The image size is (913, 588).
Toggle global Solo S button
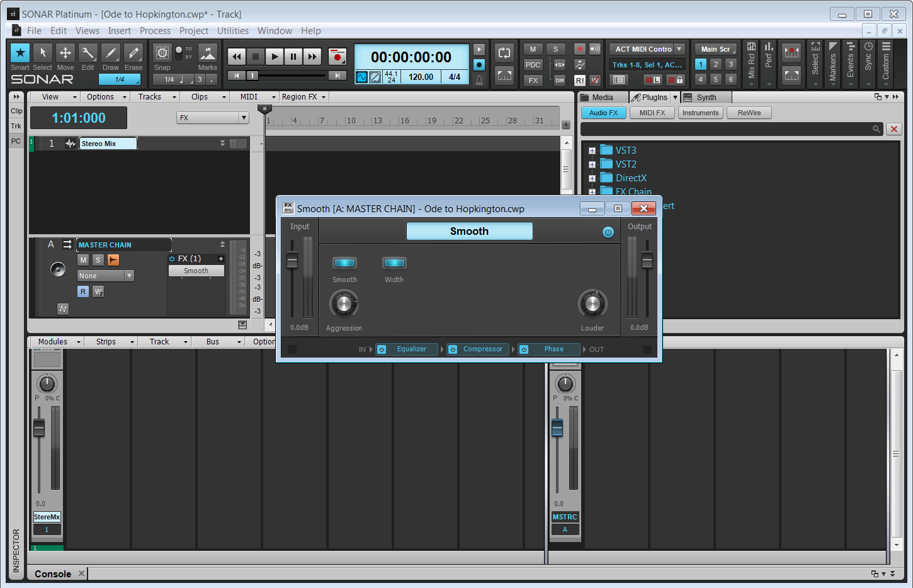click(x=556, y=49)
